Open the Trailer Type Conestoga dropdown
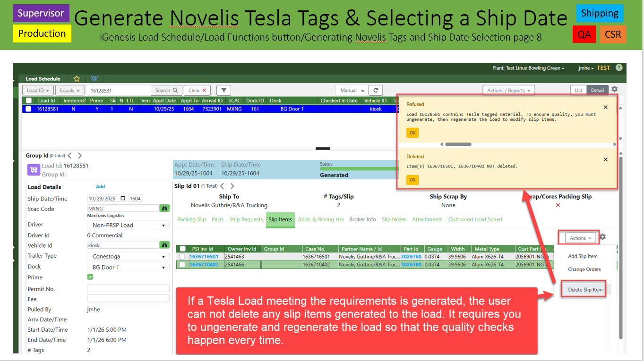The width and height of the screenshot is (644, 361). pos(128,256)
